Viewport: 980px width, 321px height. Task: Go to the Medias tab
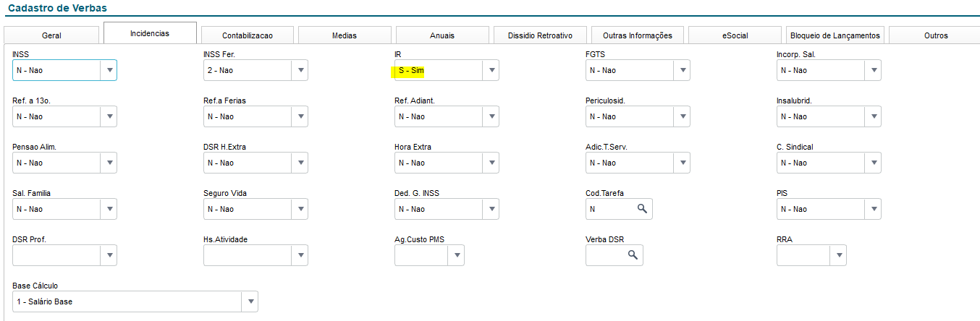[x=345, y=35]
